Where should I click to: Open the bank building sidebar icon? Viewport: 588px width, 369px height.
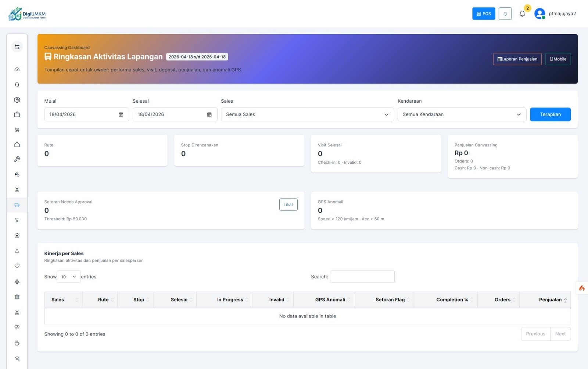[x=17, y=297]
